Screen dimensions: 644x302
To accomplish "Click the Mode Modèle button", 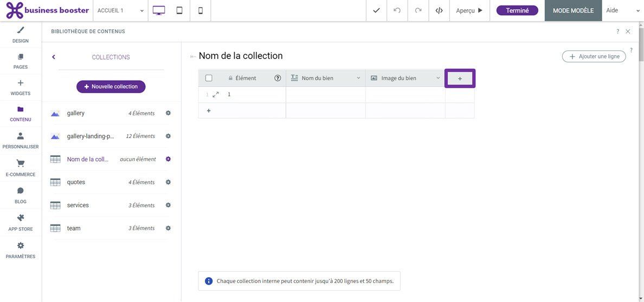I will [573, 11].
